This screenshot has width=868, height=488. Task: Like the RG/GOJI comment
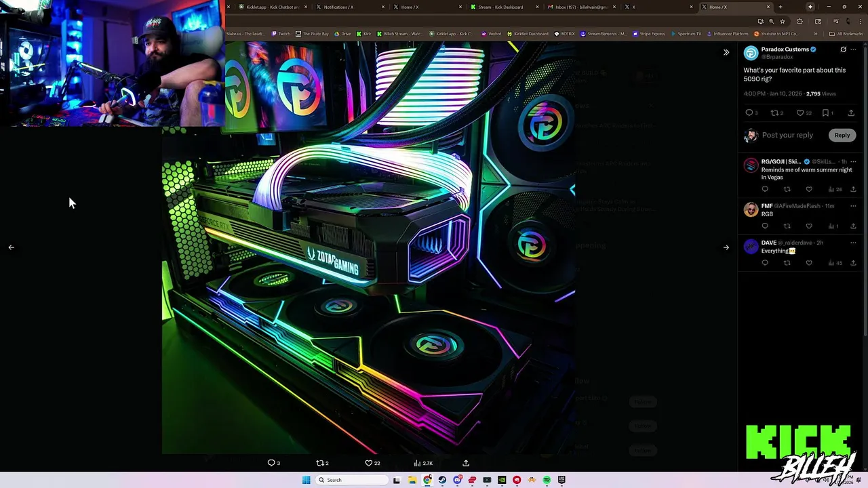808,189
